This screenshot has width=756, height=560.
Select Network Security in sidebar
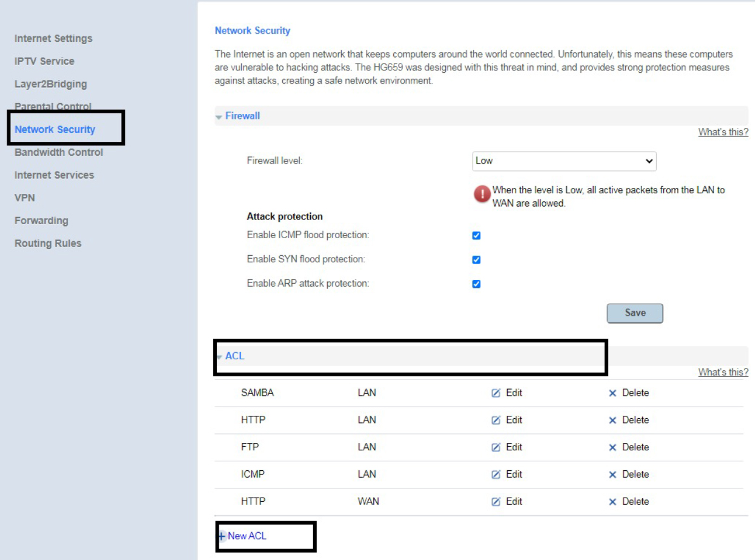coord(55,130)
